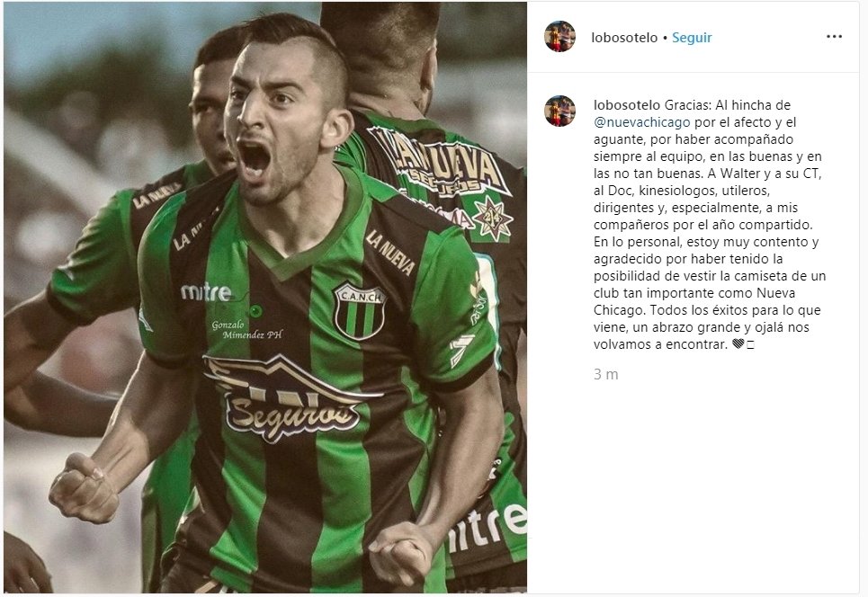Click the Gonzalo Mimendez PH watermark
This screenshot has height=597, width=868.
click(247, 330)
